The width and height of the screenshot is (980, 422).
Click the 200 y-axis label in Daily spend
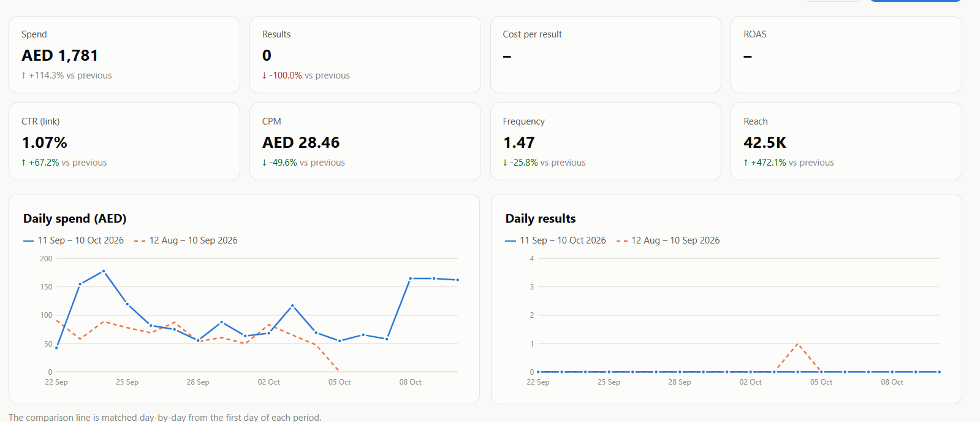pos(46,259)
